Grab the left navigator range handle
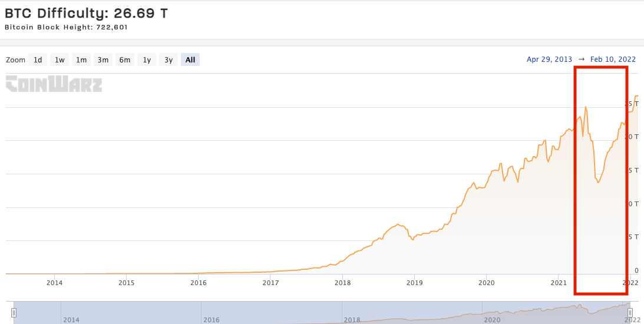Viewport: 644px width, 324px height. [14, 313]
